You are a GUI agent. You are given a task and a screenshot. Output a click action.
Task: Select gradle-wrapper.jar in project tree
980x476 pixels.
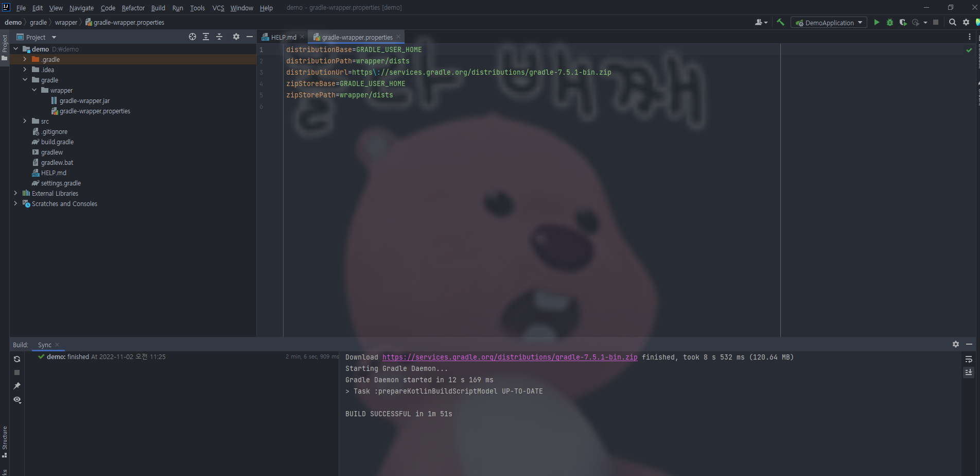(x=84, y=100)
